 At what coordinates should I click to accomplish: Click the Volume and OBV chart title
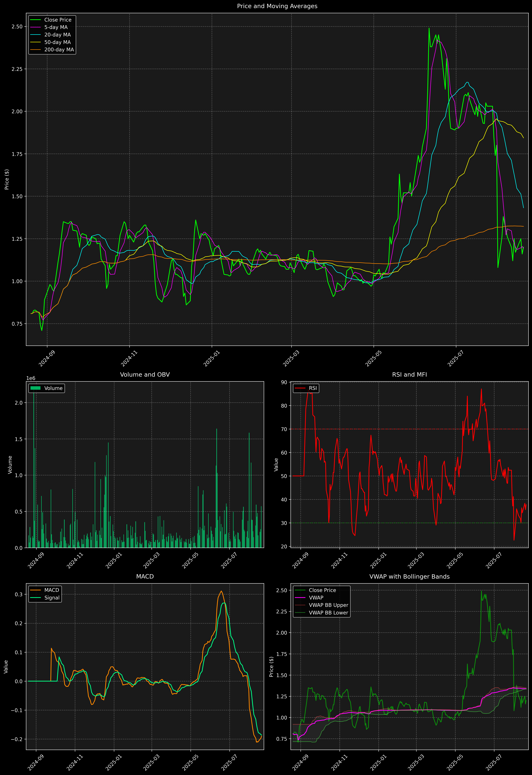(x=145, y=374)
